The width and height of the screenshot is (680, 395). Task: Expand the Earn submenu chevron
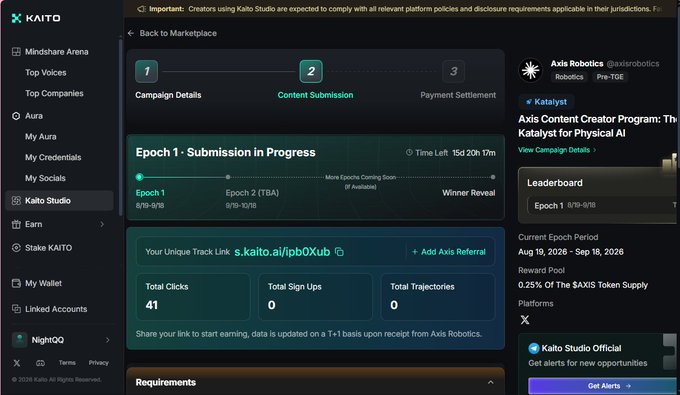click(102, 224)
